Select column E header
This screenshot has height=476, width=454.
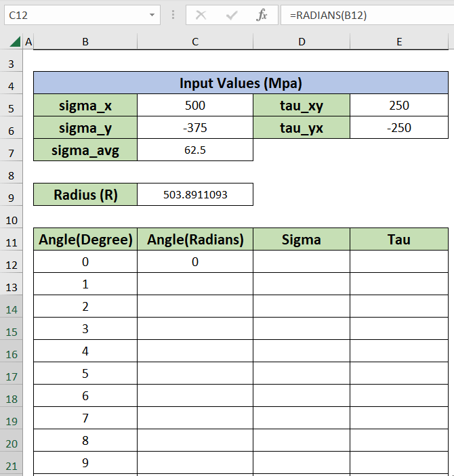click(399, 42)
